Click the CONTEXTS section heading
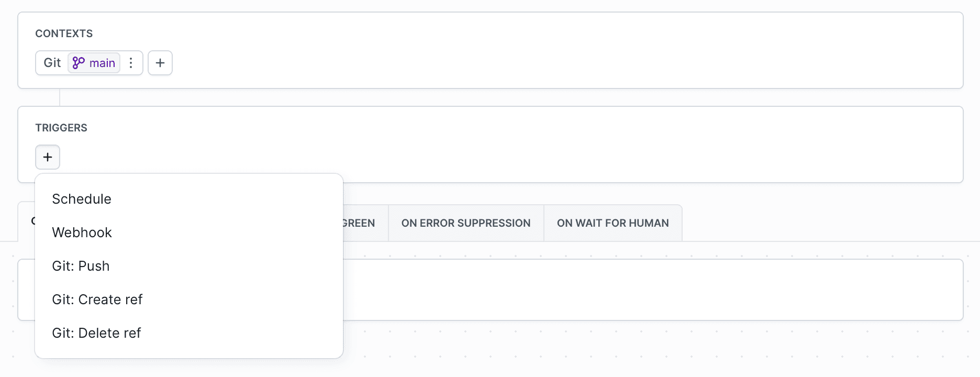980x377 pixels. pyautogui.click(x=64, y=34)
